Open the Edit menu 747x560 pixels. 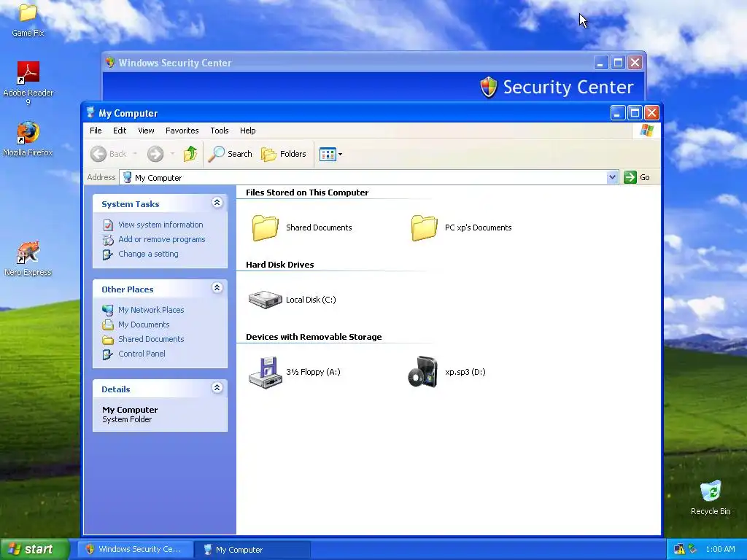click(x=120, y=131)
